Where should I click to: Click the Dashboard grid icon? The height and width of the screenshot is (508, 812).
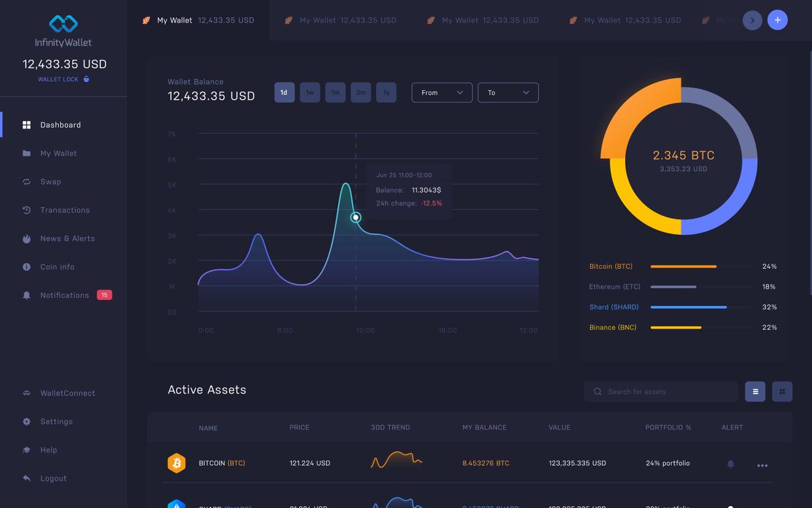click(26, 125)
